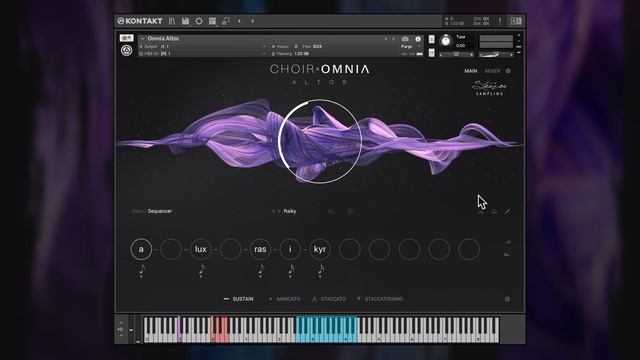Click the Omnia Altos instrument name
This screenshot has width=640, height=360.
click(x=163, y=38)
